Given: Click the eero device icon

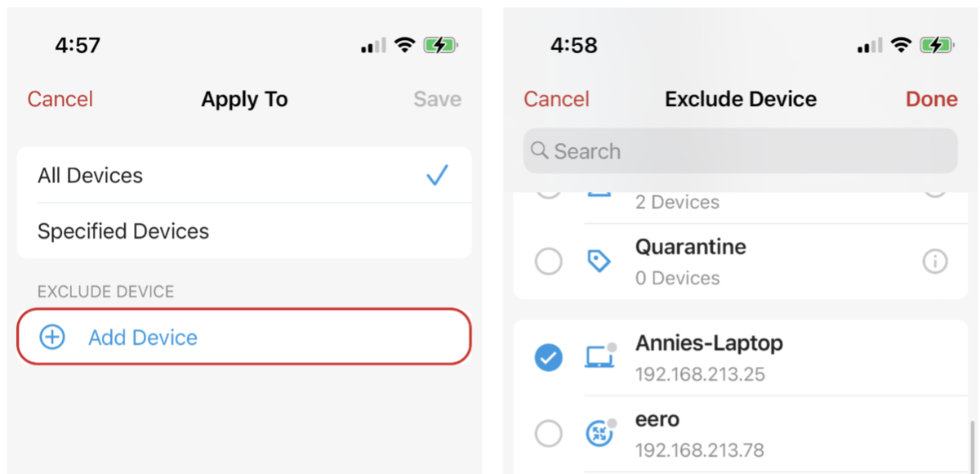Looking at the screenshot, I should [x=599, y=432].
